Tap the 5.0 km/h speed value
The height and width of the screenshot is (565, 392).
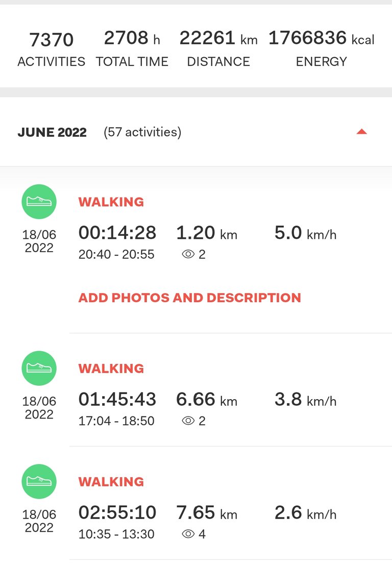(305, 233)
